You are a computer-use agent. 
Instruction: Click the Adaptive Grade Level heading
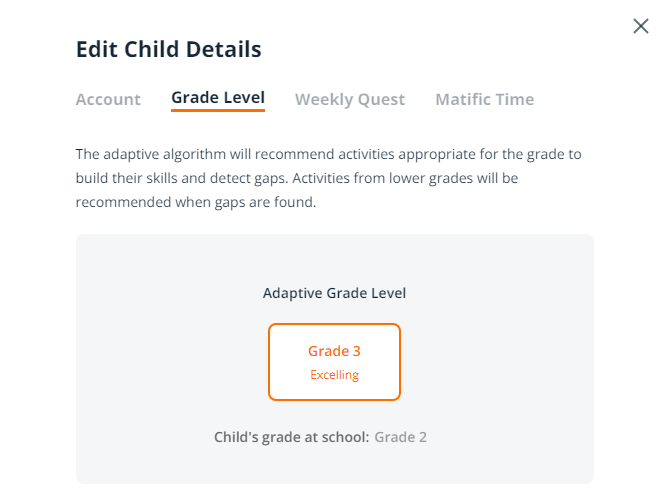point(334,293)
